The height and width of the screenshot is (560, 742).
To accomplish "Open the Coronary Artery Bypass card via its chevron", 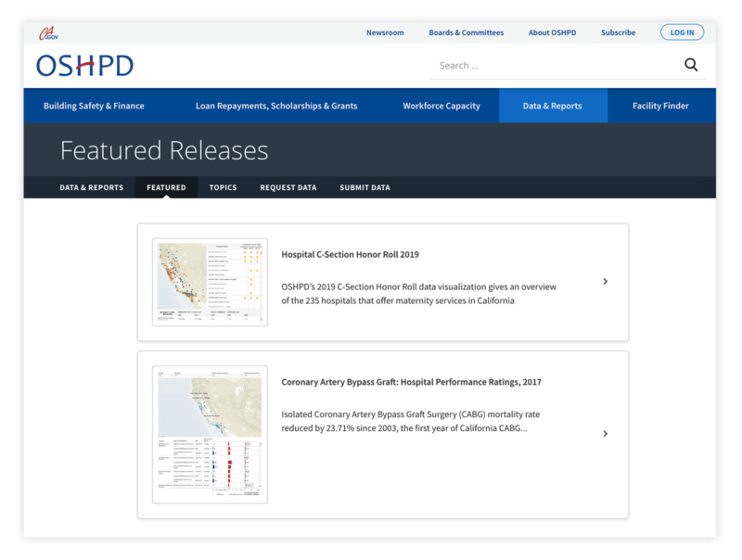I will point(606,433).
